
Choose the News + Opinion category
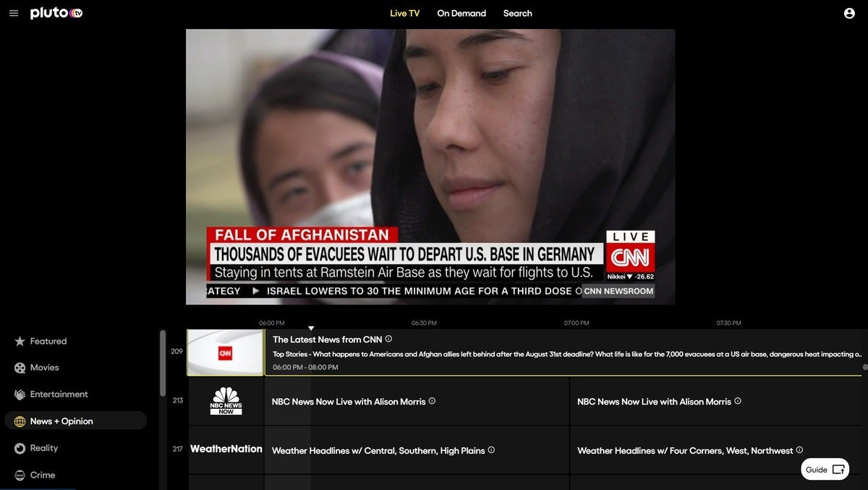[x=75, y=421]
